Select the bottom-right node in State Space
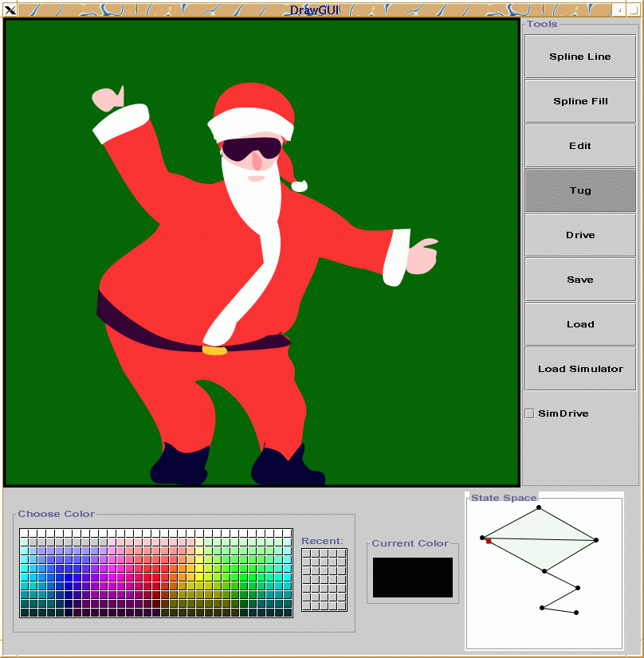The image size is (644, 658). click(x=576, y=613)
